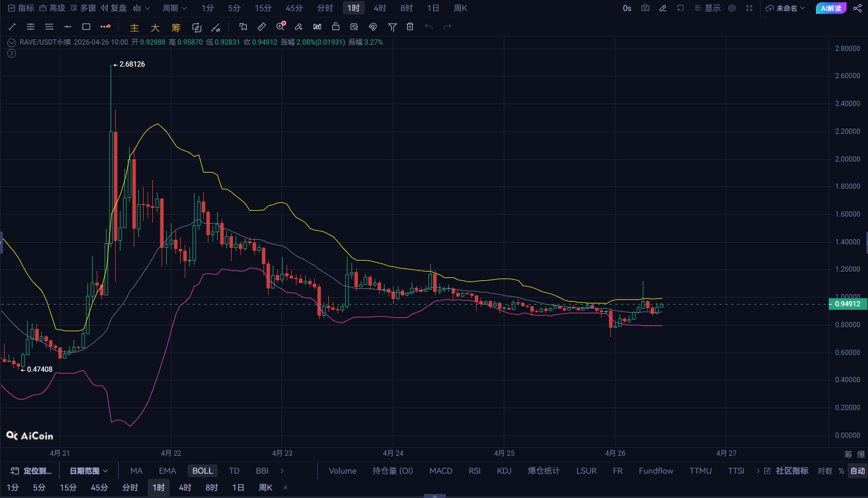Share the chart using the share icon
The height and width of the screenshot is (498, 868).
click(x=858, y=8)
